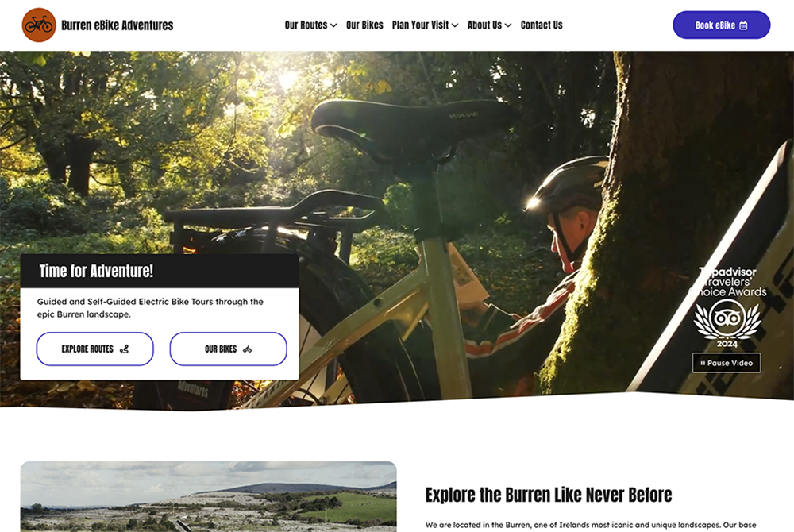The width and height of the screenshot is (794, 532).
Task: Open Our Bikes in the navigation bar
Action: click(x=364, y=25)
